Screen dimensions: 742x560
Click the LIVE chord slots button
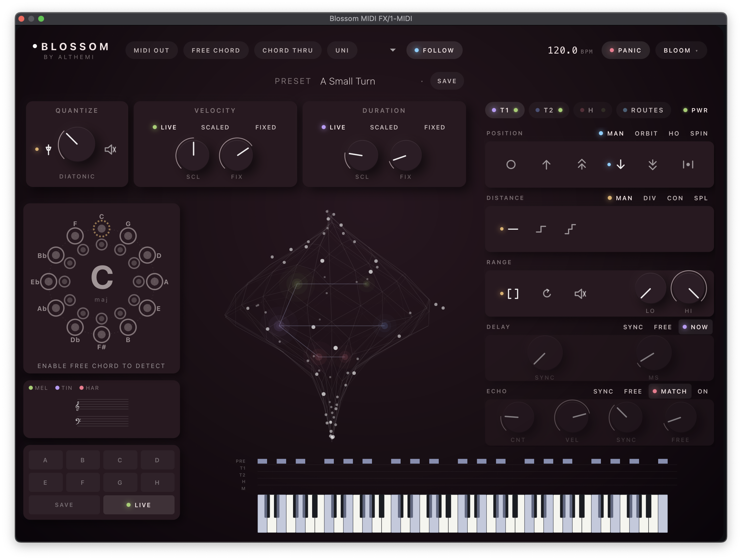pos(139,505)
